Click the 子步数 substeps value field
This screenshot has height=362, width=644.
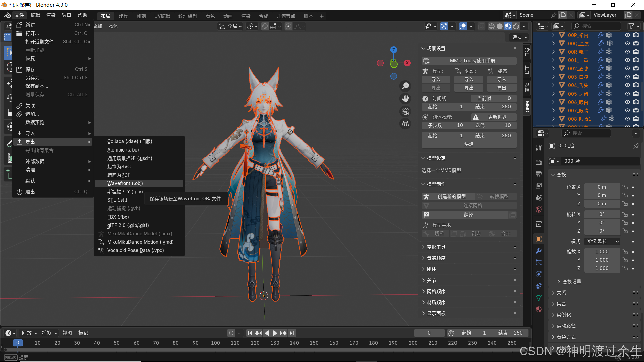(x=445, y=125)
